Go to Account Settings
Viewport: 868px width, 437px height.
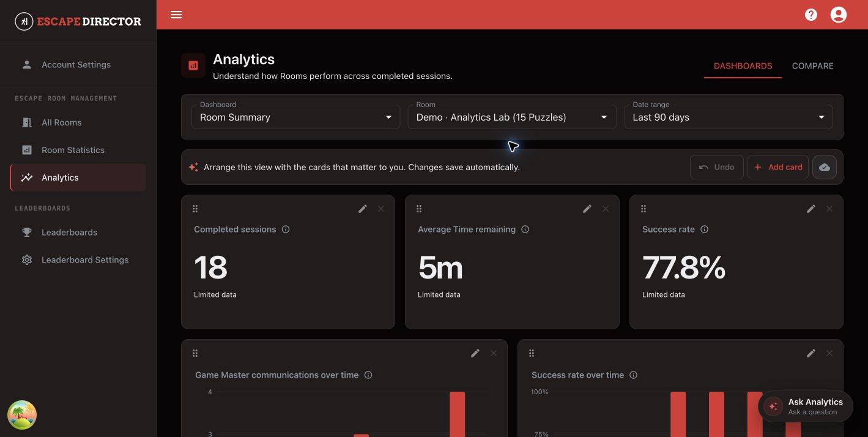pos(78,64)
